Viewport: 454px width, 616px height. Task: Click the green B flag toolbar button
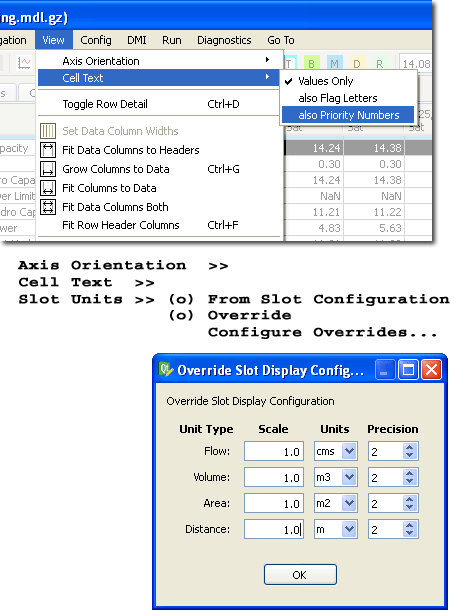(x=311, y=63)
